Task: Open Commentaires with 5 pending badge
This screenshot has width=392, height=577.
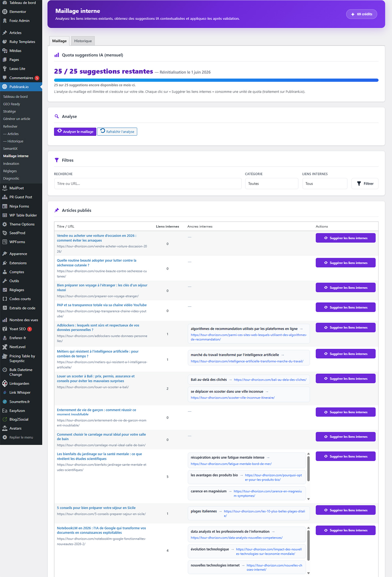Action: point(21,78)
